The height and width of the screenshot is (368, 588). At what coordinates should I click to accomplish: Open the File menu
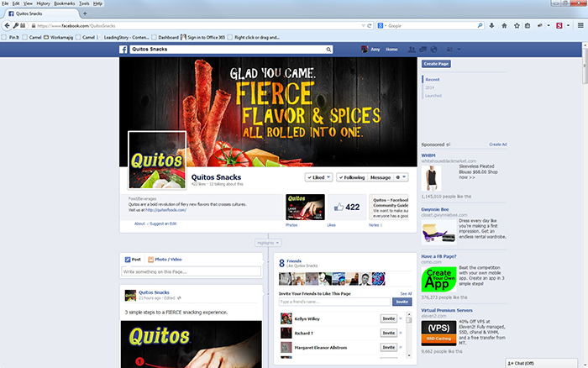click(5, 3)
